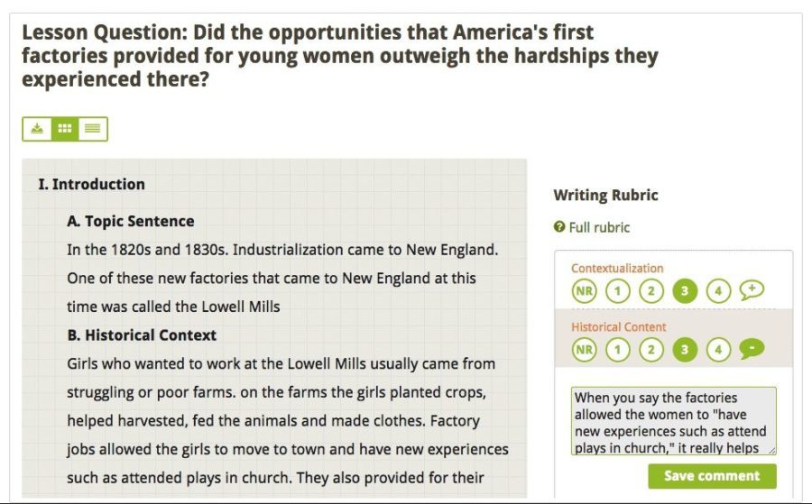Click the Save comment button
812x504 pixels.
tap(712, 476)
